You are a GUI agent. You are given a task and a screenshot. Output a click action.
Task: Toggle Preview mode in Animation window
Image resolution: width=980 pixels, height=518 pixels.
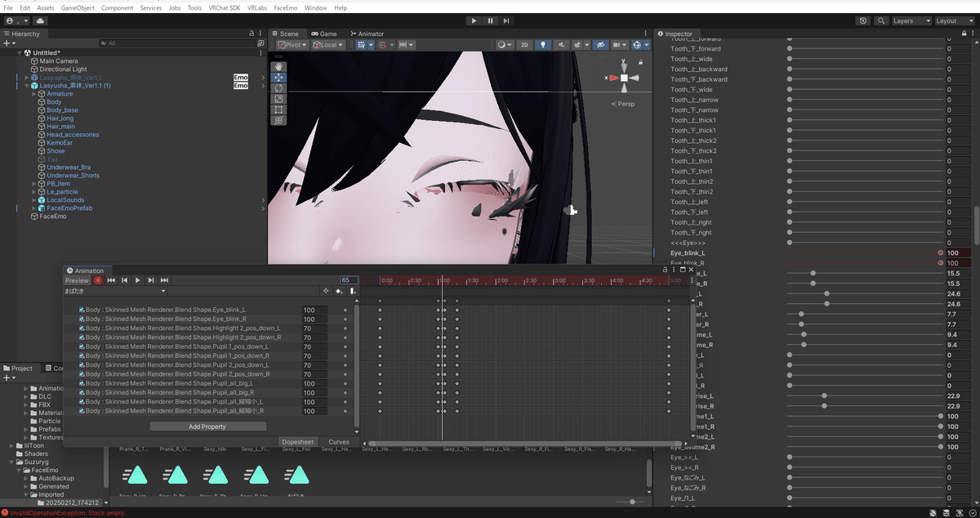click(77, 280)
